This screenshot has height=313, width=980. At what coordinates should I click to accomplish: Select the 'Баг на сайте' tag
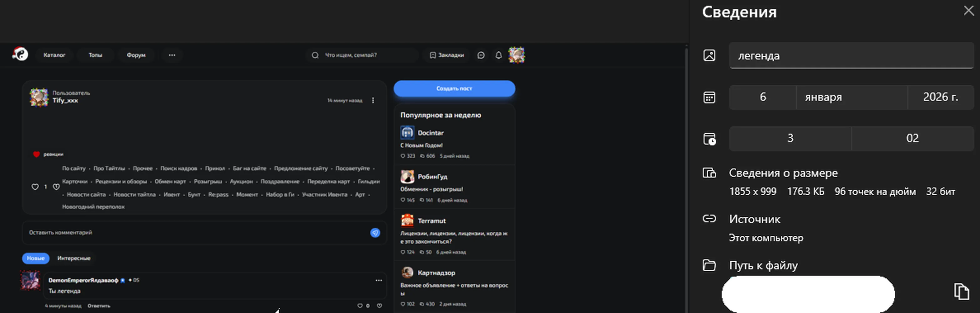[250, 168]
